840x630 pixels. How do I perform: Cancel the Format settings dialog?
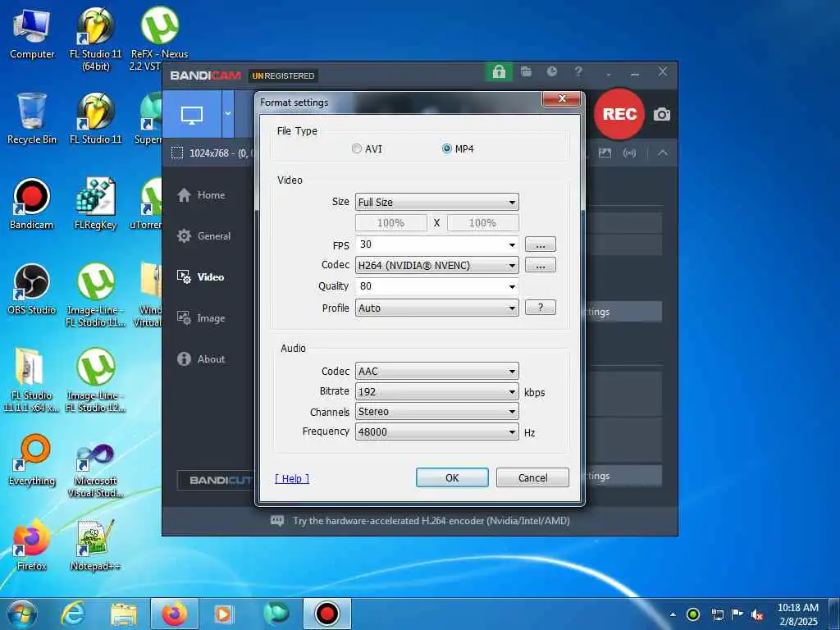coord(532,477)
